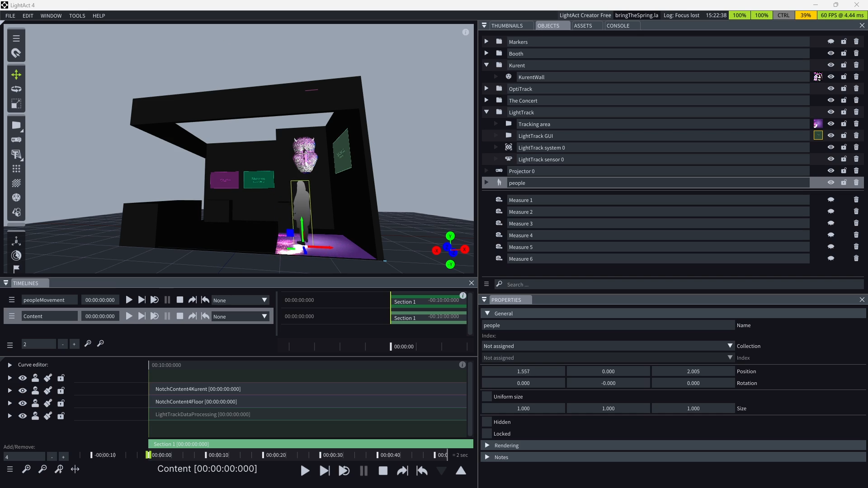The image size is (868, 488).
Task: Click the timeline playhead marker at 00:00:00
Action: [x=149, y=455]
